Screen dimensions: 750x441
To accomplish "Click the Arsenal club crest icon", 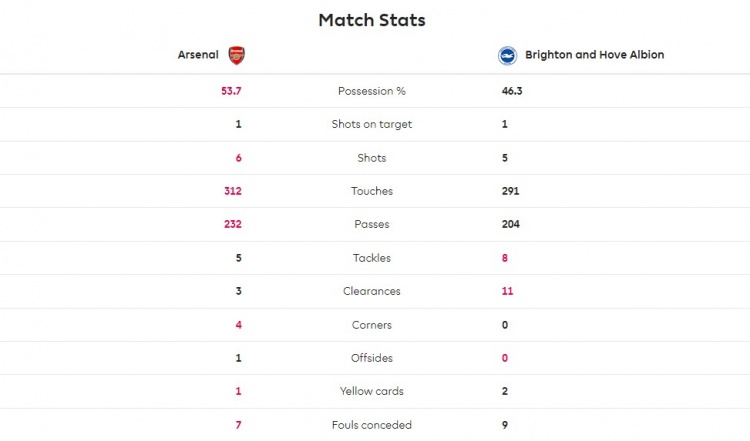I will (x=236, y=55).
